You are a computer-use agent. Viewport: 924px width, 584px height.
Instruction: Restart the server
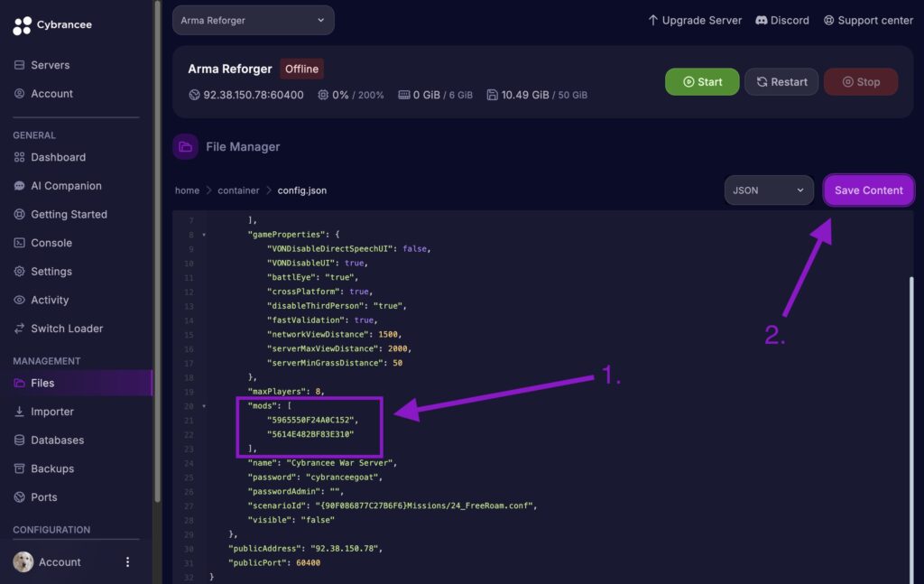[x=781, y=82]
